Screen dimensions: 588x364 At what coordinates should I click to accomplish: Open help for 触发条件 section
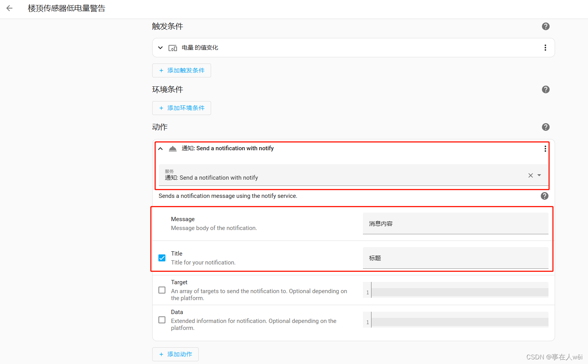click(546, 26)
